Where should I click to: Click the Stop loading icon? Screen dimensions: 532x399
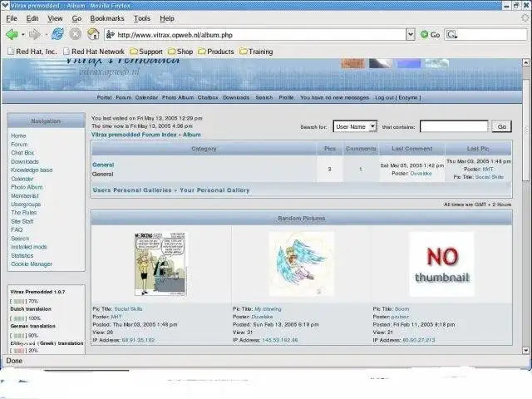click(x=76, y=34)
